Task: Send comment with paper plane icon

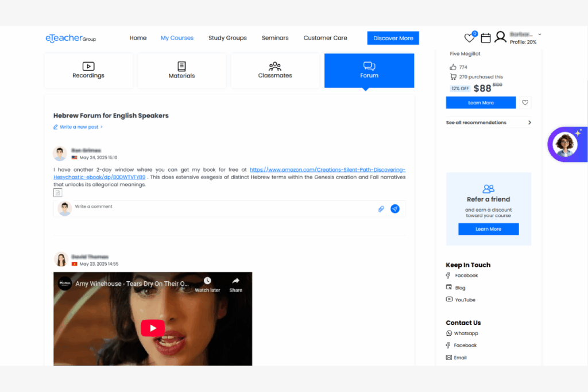Action: coord(395,209)
